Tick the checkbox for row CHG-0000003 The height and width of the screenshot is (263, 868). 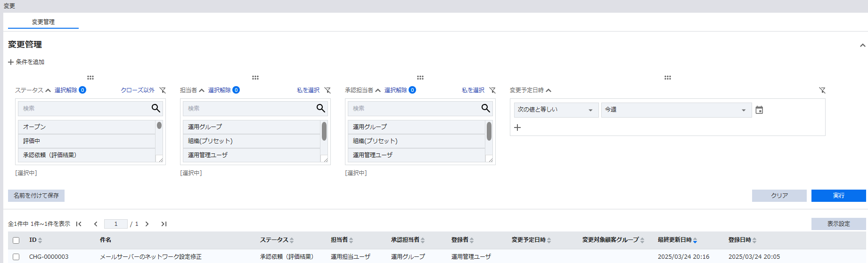click(16, 257)
